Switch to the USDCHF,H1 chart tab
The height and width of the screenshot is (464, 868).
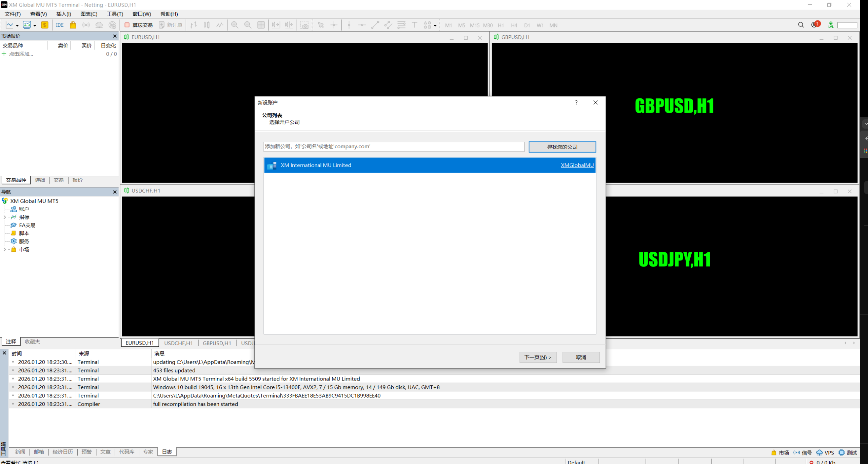178,343
